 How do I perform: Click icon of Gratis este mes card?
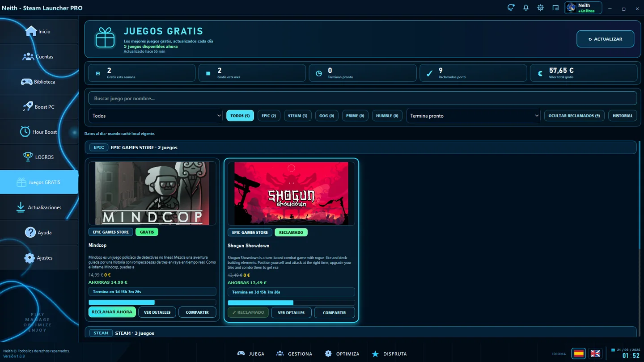tap(208, 73)
